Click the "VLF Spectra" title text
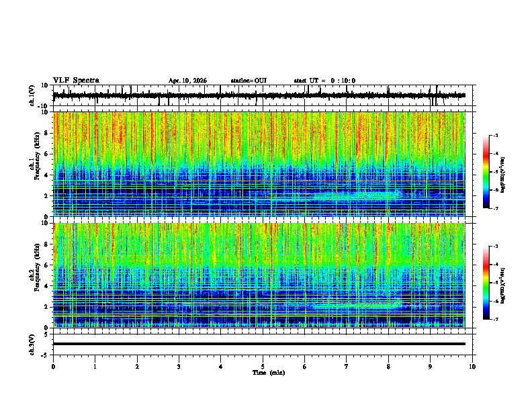The height and width of the screenshot is (411, 532). [76, 81]
